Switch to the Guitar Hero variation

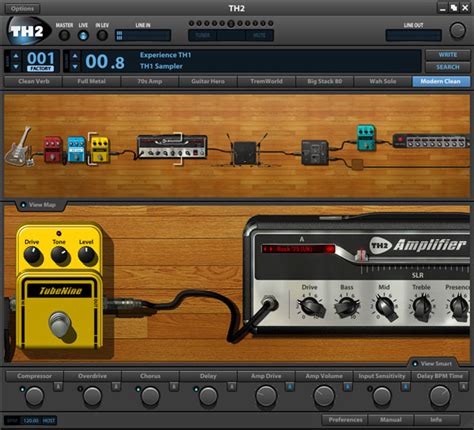click(208, 81)
